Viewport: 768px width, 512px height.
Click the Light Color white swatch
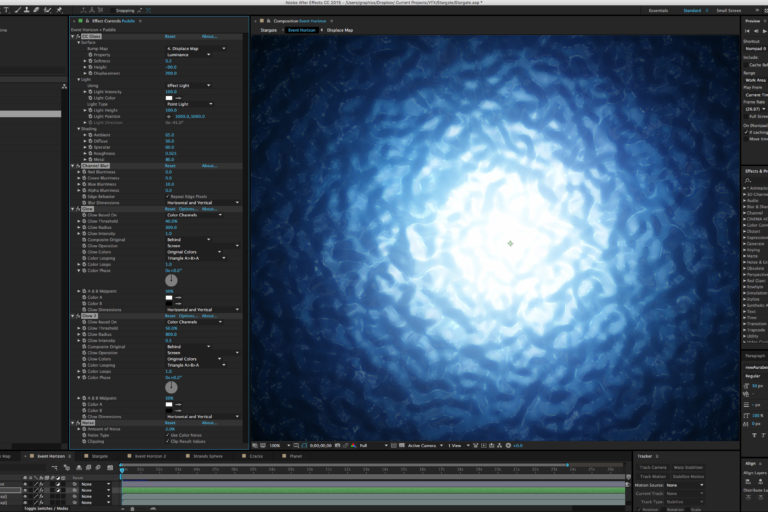[x=171, y=97]
